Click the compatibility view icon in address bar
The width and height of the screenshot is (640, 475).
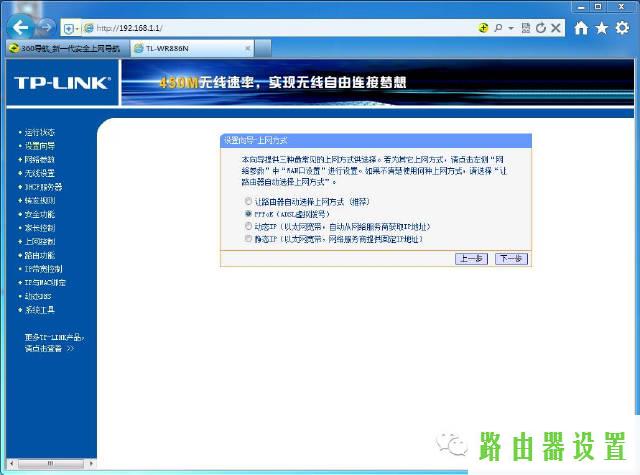click(x=526, y=28)
